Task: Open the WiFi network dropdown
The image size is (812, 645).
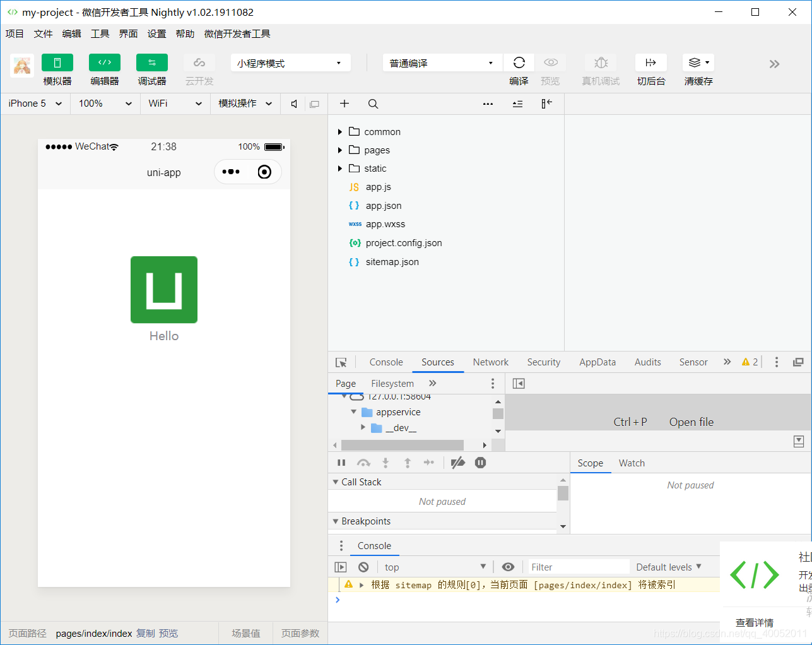Action: pos(175,104)
